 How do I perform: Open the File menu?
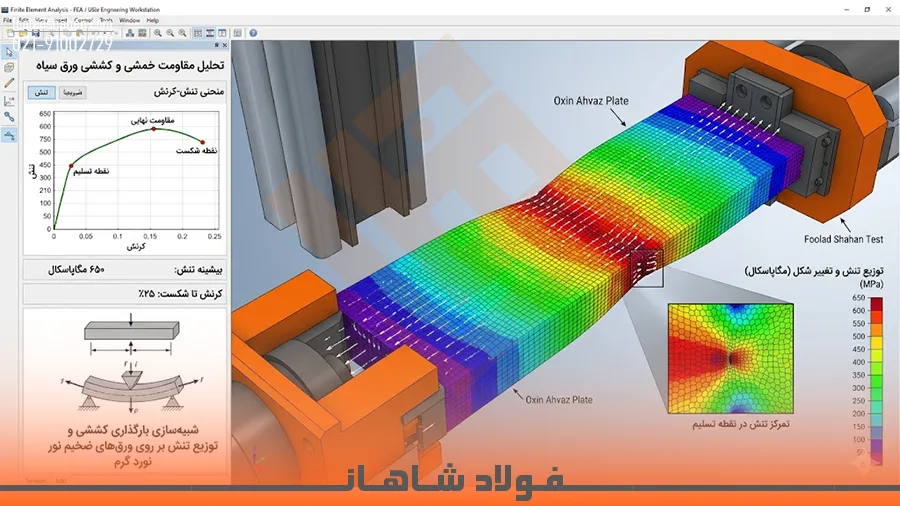pyautogui.click(x=7, y=20)
